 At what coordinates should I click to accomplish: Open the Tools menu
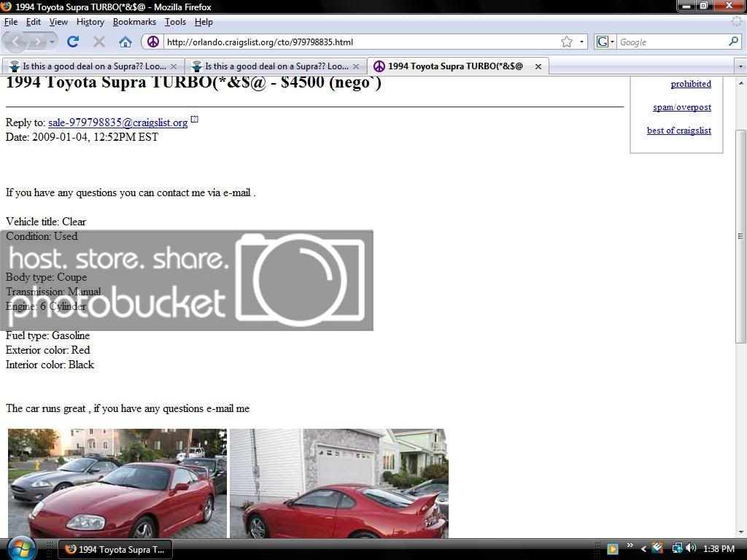[175, 22]
